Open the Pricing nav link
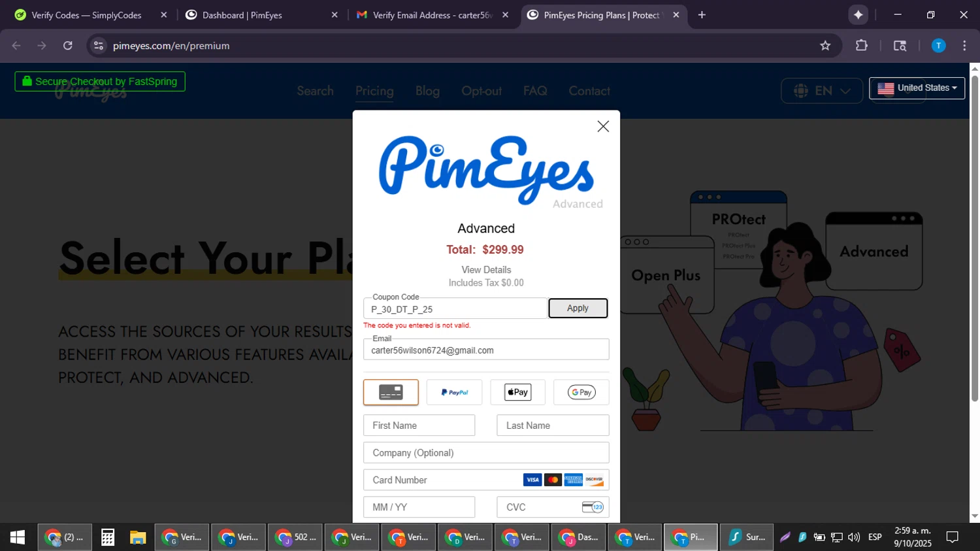Image resolution: width=980 pixels, height=551 pixels. click(374, 91)
